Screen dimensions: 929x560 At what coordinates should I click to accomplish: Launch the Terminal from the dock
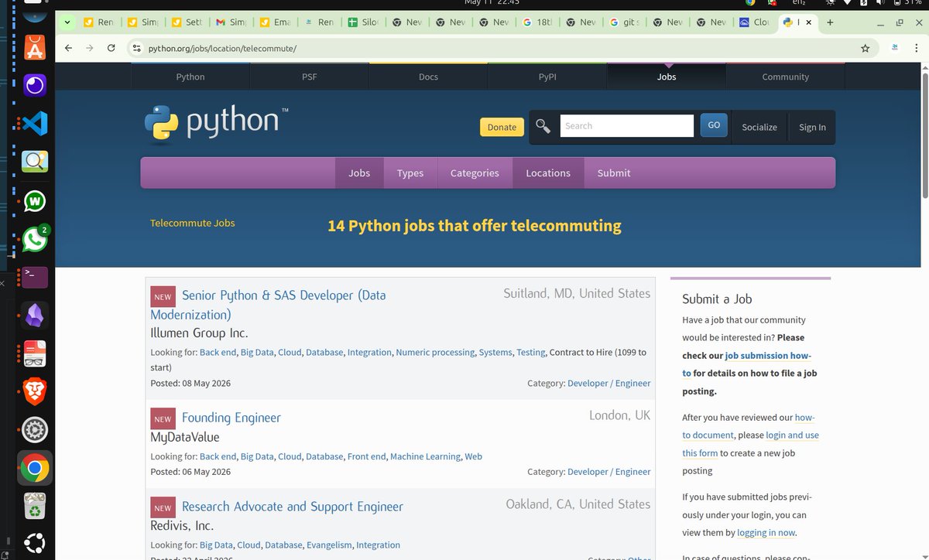tap(35, 277)
